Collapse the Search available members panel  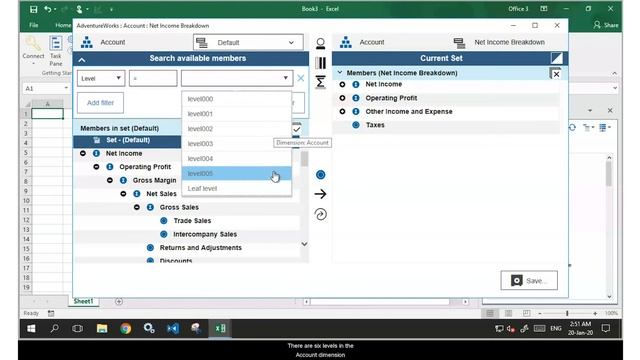coord(82,60)
